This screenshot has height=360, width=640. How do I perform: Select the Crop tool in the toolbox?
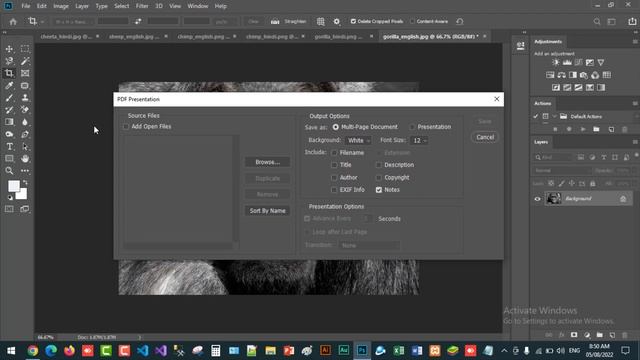9,73
